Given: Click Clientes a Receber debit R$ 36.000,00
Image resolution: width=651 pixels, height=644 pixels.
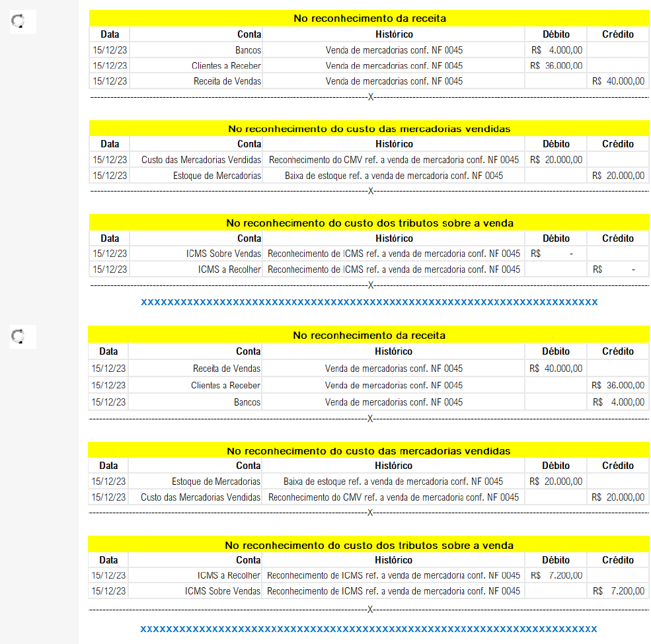Looking at the screenshot, I should tap(556, 65).
